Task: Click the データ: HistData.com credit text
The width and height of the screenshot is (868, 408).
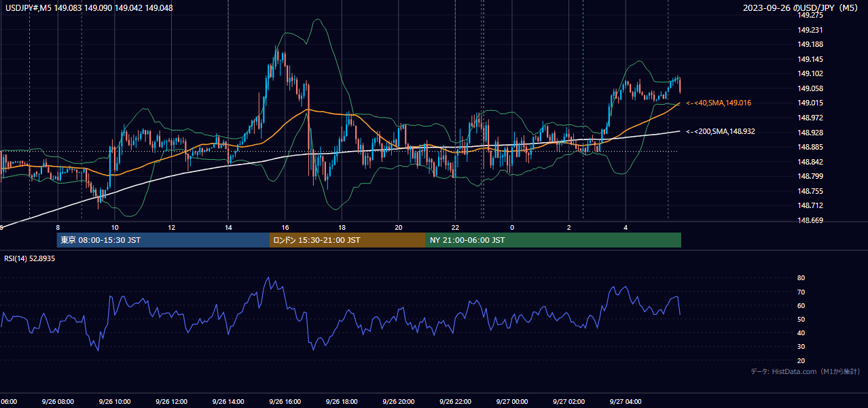Action: (x=806, y=371)
